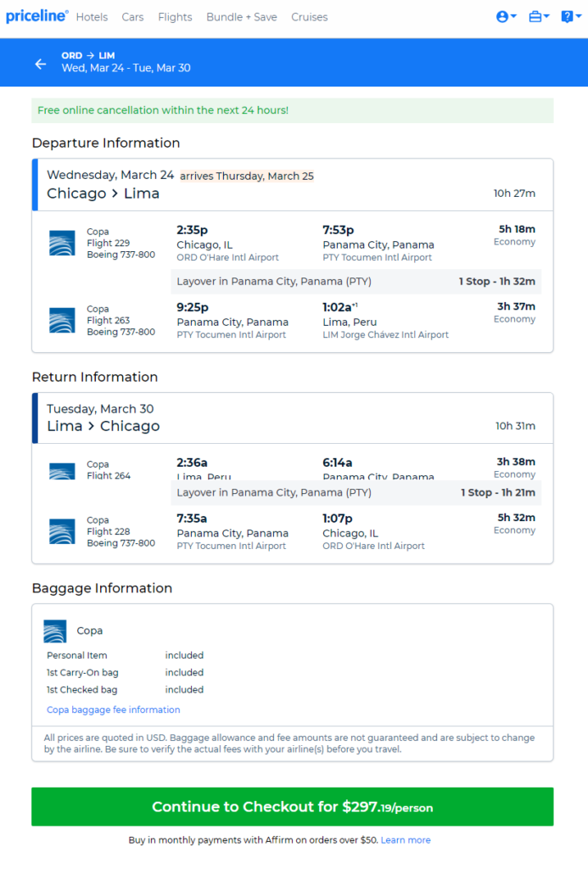Go back using the left arrow
This screenshot has height=869, width=588.
click(41, 64)
